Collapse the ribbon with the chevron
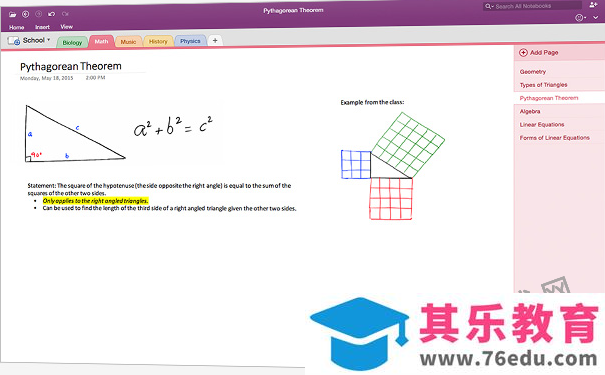 pos(596,18)
